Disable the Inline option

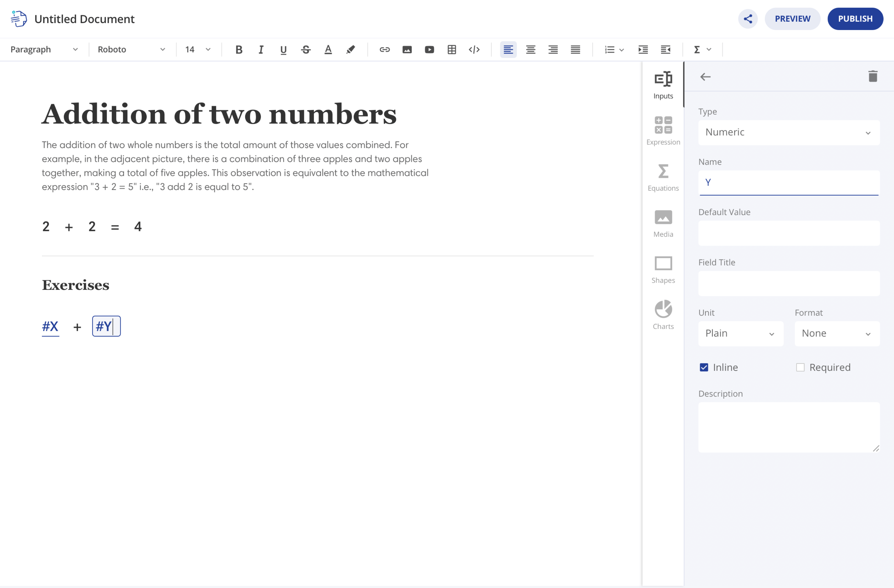704,367
